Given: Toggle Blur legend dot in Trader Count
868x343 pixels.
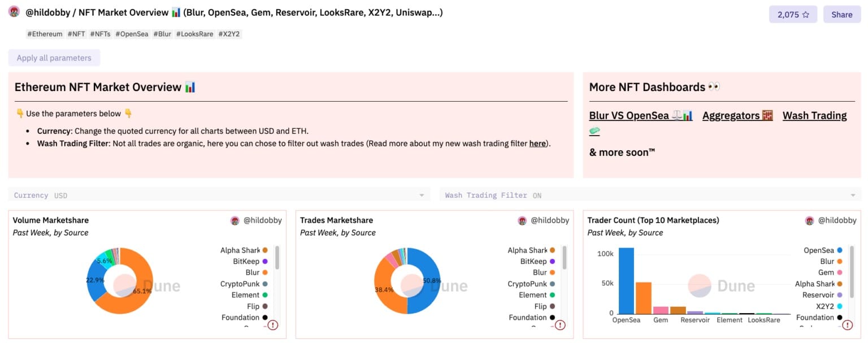Looking at the screenshot, I should tap(840, 262).
